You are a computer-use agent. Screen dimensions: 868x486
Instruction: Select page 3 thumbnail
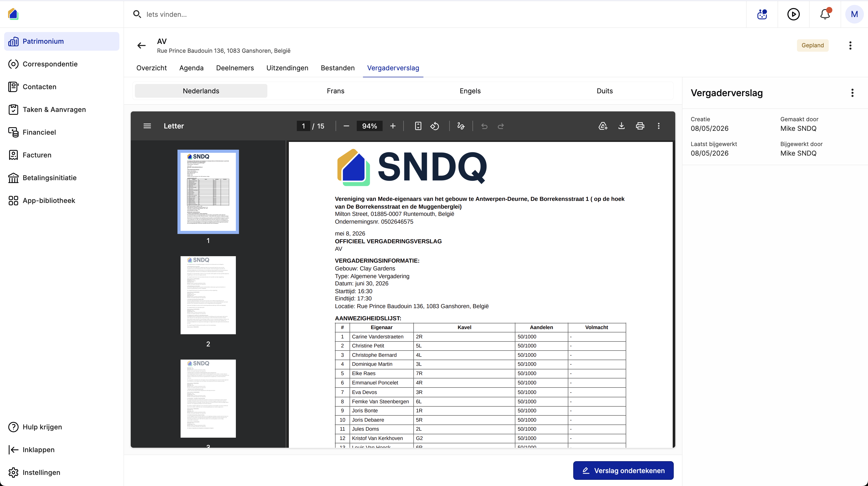[x=208, y=398]
